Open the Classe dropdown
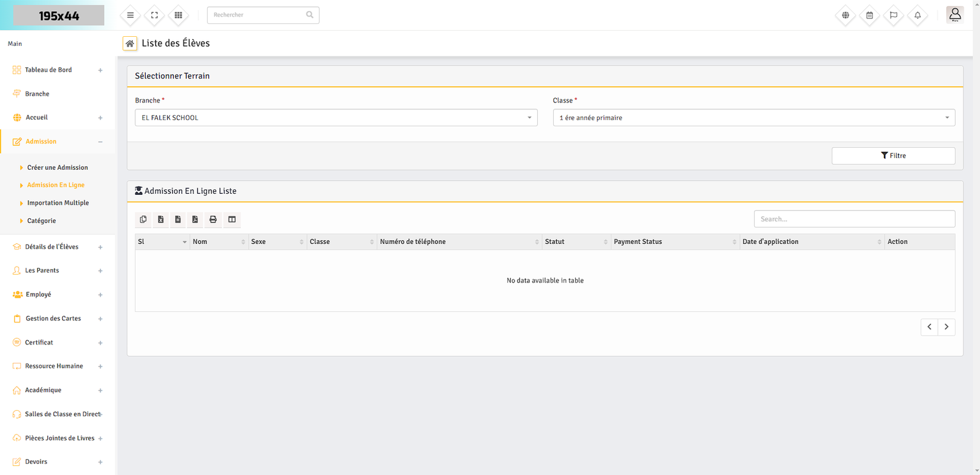 (753, 118)
